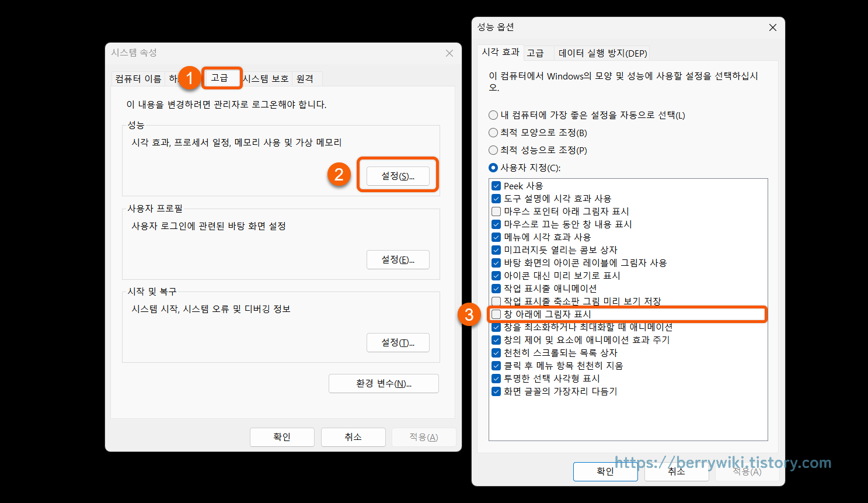Uncheck 도구 설명에 시각 효과 사용

[496, 199]
